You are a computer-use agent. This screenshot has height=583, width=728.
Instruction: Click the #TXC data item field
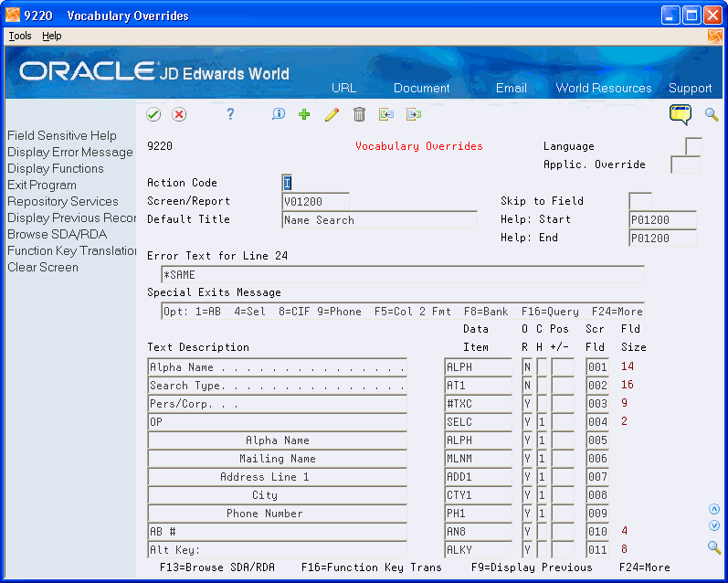(x=479, y=404)
